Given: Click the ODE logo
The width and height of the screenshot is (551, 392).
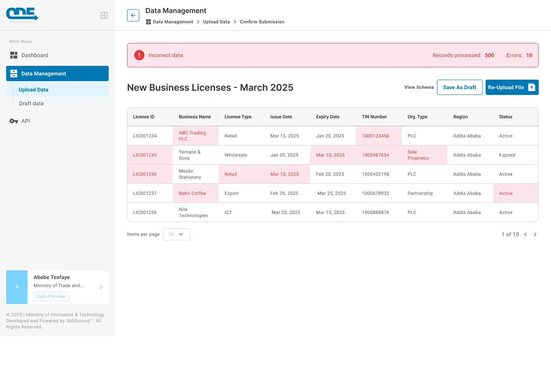Looking at the screenshot, I should (22, 15).
